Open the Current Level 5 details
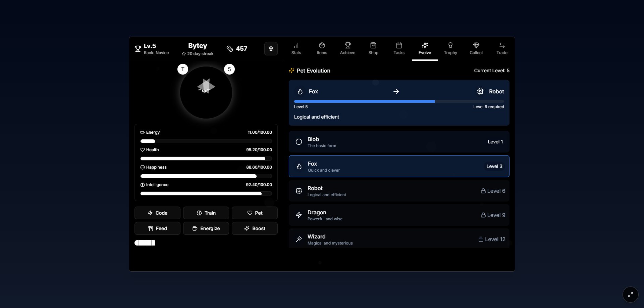Image resolution: width=644 pixels, height=308 pixels. (x=492, y=71)
